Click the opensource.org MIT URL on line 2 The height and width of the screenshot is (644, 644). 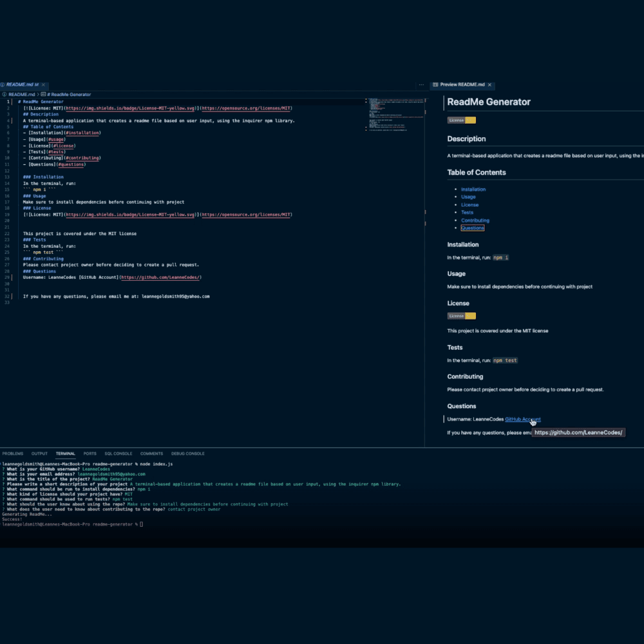[246, 108]
